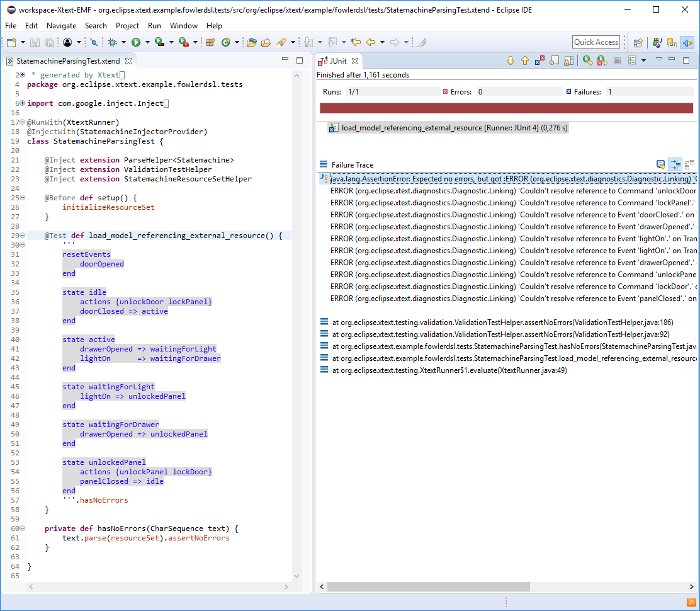700x611 pixels.
Task: Open the JUnit View Menu triangle
Action: (658, 59)
